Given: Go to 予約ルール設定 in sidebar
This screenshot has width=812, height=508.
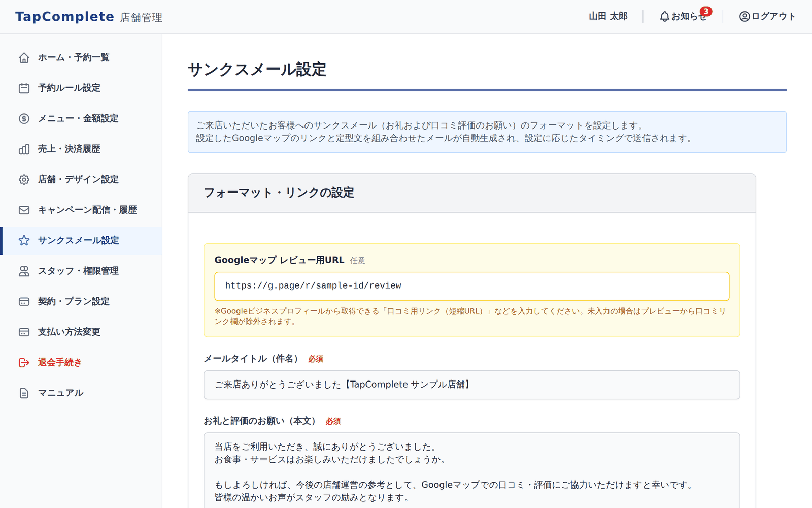Looking at the screenshot, I should pos(81,88).
